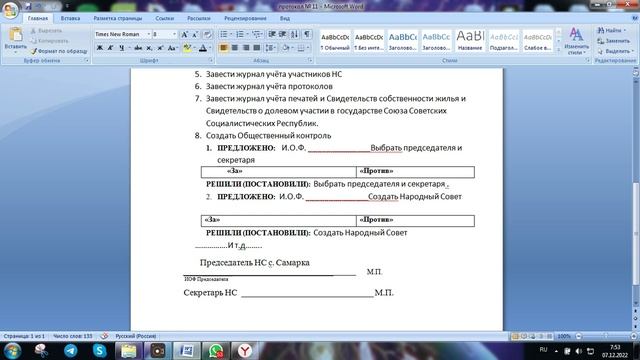
Task: Toggle underline Ч formatting
Action: pyautogui.click(x=121, y=48)
